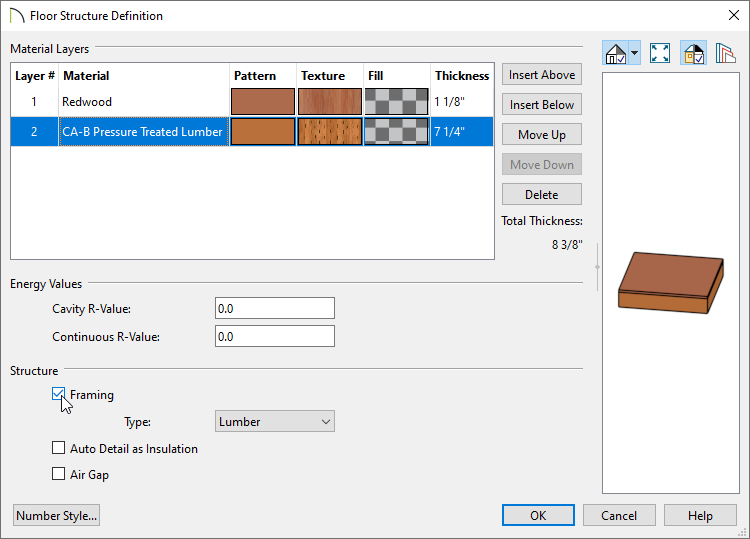750x539 pixels.
Task: Click the Pressure Treated Lumber pattern swatch
Action: point(263,132)
